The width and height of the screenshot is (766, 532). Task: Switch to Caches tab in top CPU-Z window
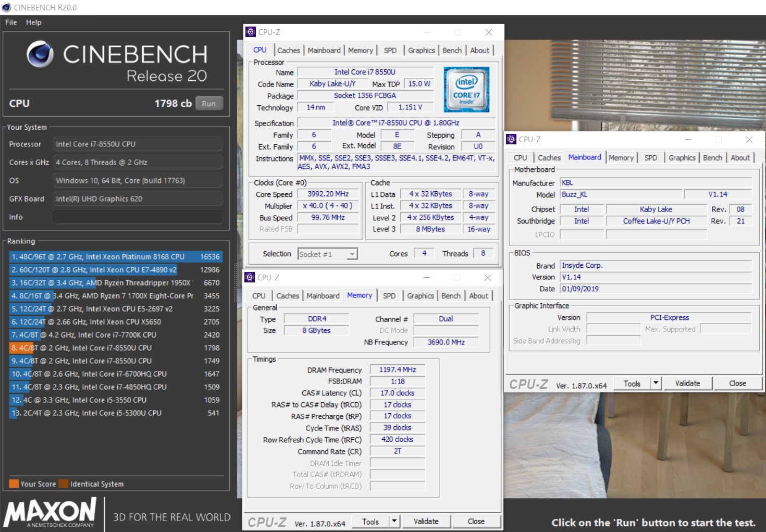tap(289, 51)
